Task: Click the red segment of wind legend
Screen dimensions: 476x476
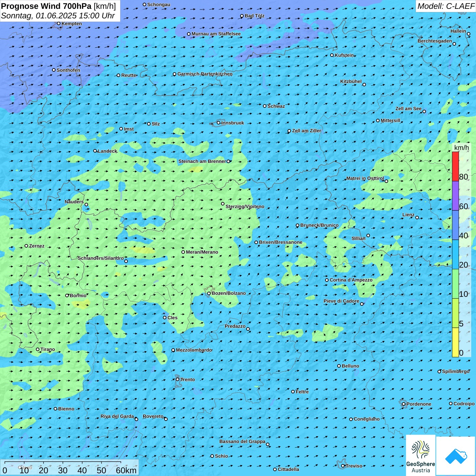Action: [x=455, y=166]
